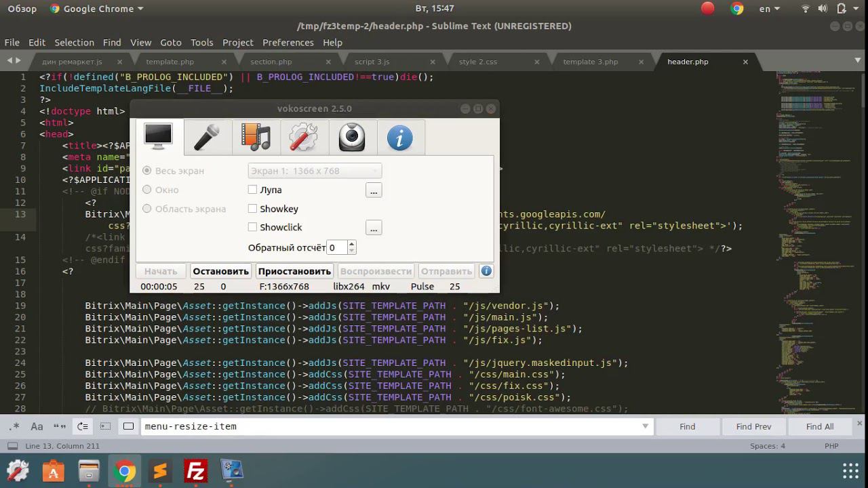This screenshot has height=488, width=868.
Task: Open the Обзор activities overview
Action: [22, 9]
